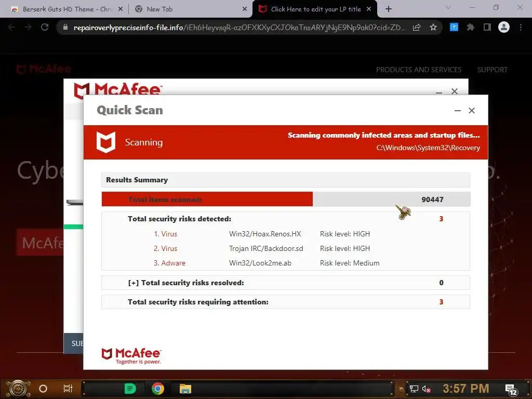Minimize the McAfee window behind Quick Scan

438,91
